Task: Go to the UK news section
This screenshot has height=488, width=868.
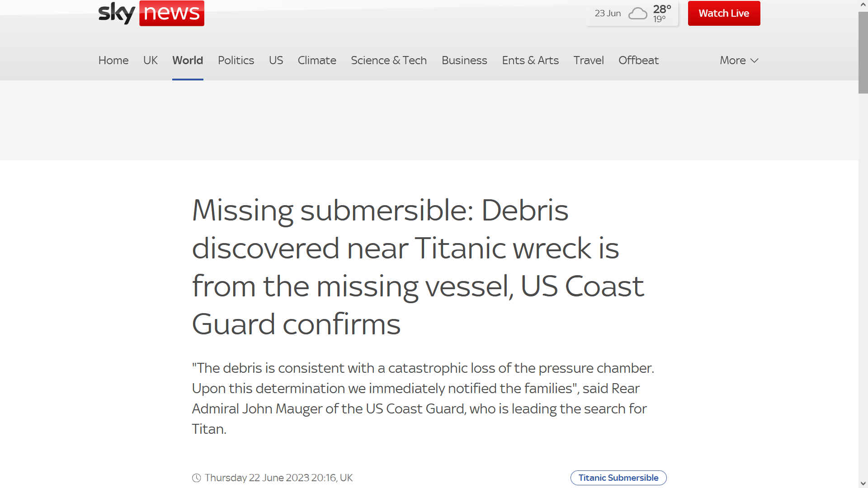Action: (150, 61)
